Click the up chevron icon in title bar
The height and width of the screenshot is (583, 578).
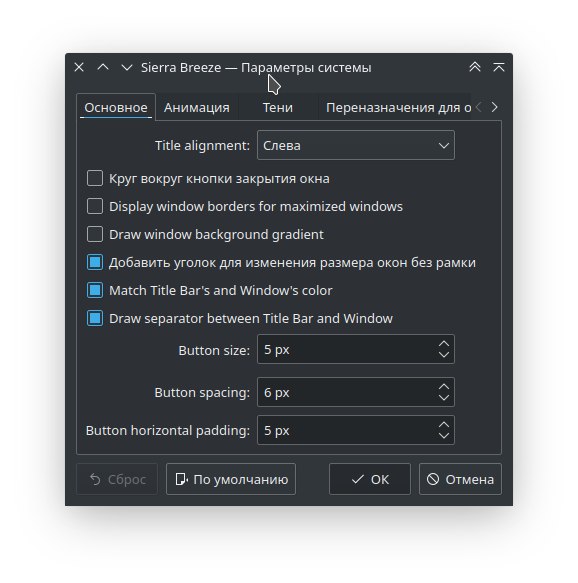(x=103, y=67)
